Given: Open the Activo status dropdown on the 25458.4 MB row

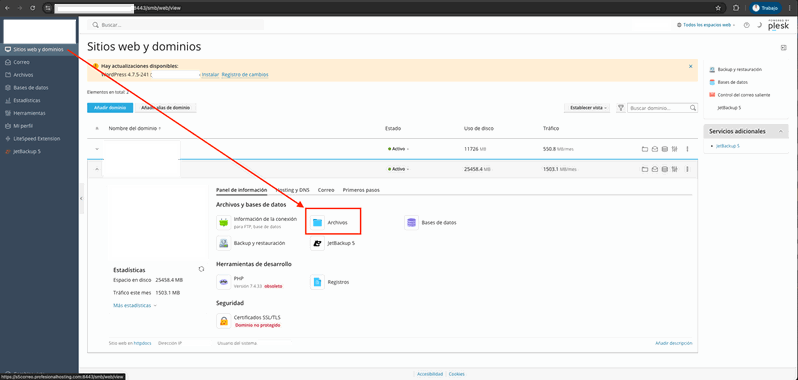Looking at the screenshot, I should pyautogui.click(x=399, y=169).
